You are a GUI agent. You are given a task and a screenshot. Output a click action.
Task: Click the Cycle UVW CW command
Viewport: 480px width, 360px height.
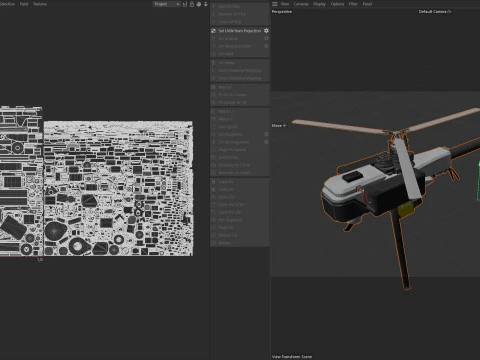pyautogui.click(x=240, y=205)
